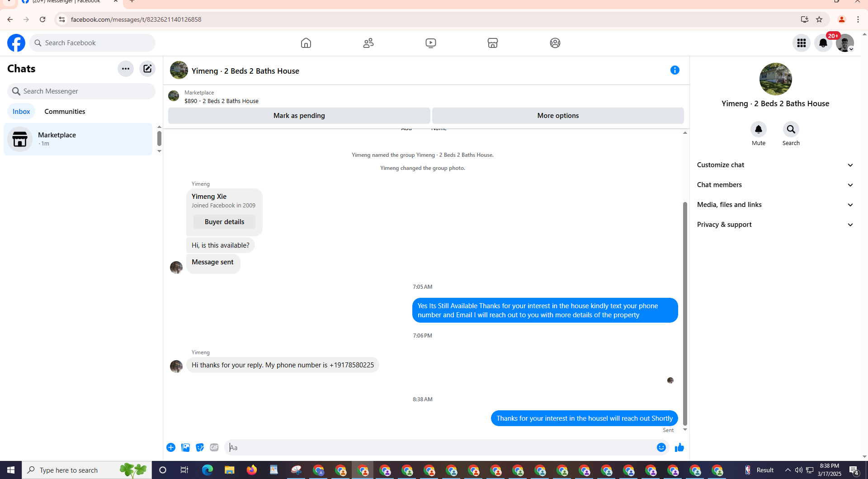The height and width of the screenshot is (479, 868).
Task: Attach a photo file in composer
Action: coord(185,447)
